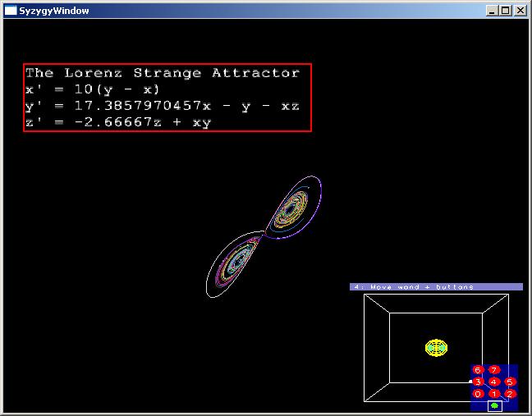Click the y' equation line

(x=163, y=106)
